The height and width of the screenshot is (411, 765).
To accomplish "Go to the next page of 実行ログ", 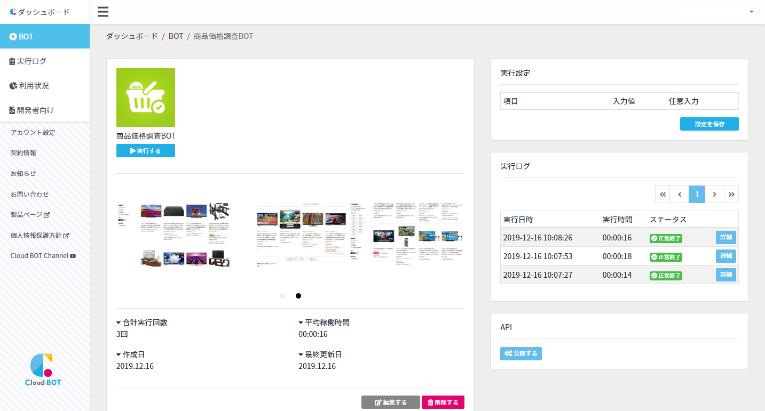I will coord(714,194).
